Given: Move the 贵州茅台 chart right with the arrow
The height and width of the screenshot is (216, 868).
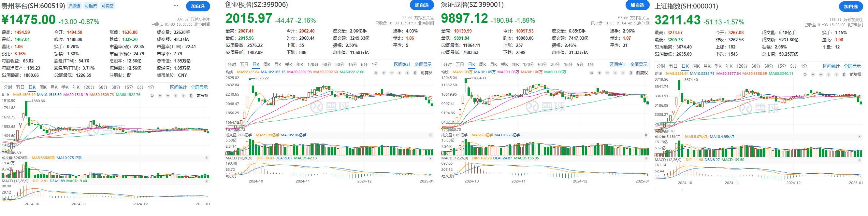Looking at the screenshot, I should pyautogui.click(x=183, y=96).
